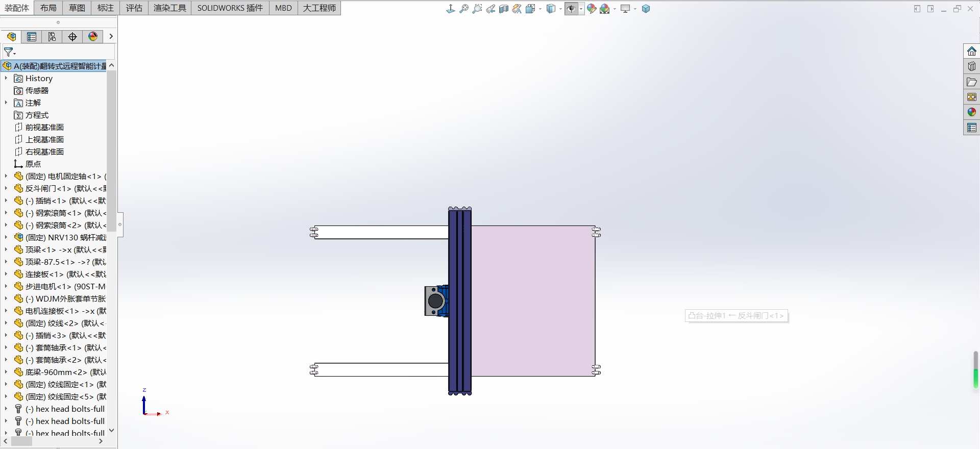Activate the Section View tool

pos(503,9)
